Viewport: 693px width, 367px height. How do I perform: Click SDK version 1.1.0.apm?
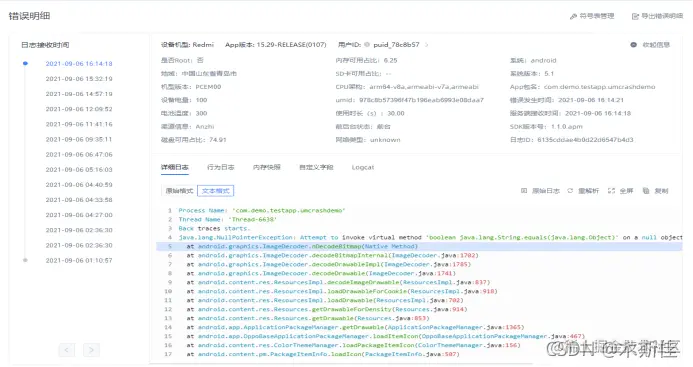click(567, 126)
